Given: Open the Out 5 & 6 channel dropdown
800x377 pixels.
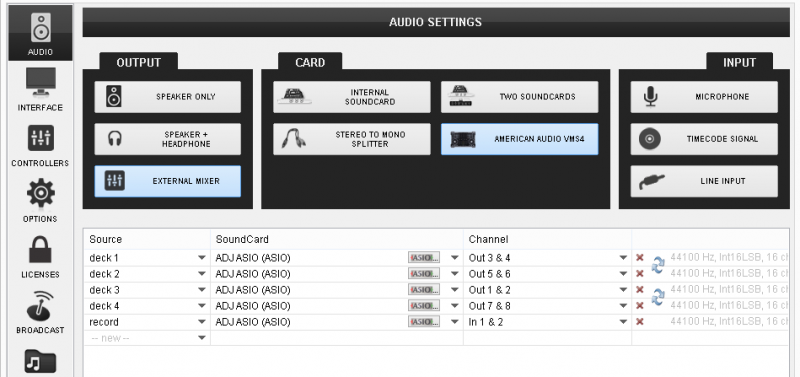Looking at the screenshot, I should coord(623,274).
